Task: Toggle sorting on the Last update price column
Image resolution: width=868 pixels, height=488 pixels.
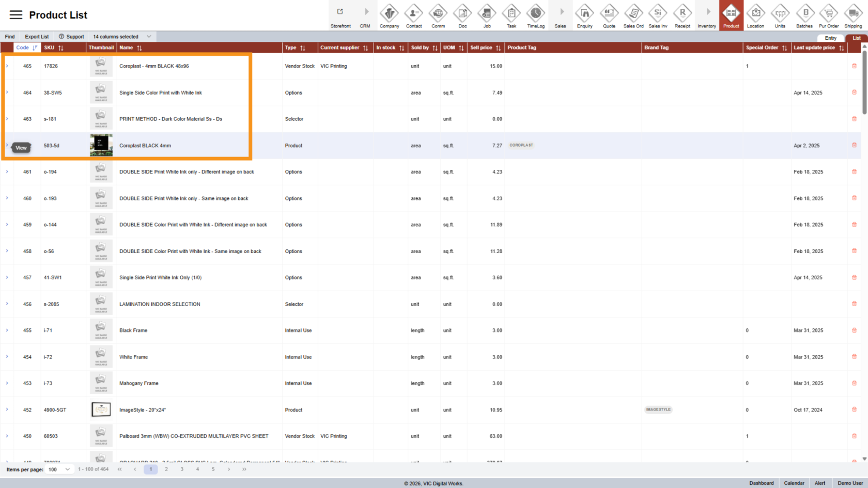Action: tap(843, 48)
